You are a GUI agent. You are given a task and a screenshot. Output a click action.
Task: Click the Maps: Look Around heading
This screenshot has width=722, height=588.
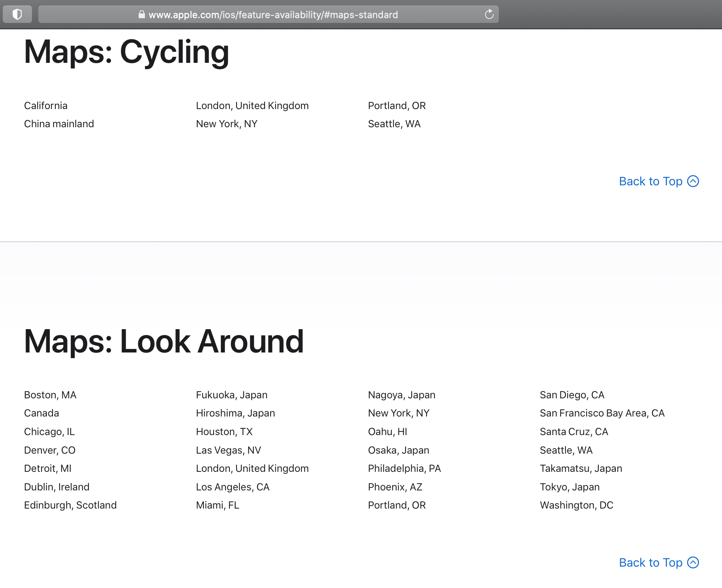point(164,341)
